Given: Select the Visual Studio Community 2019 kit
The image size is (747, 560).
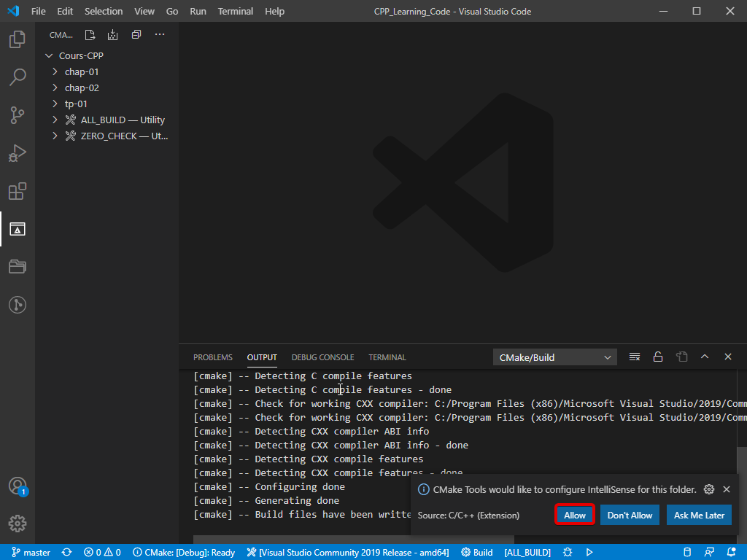Looking at the screenshot, I should pyautogui.click(x=348, y=553).
